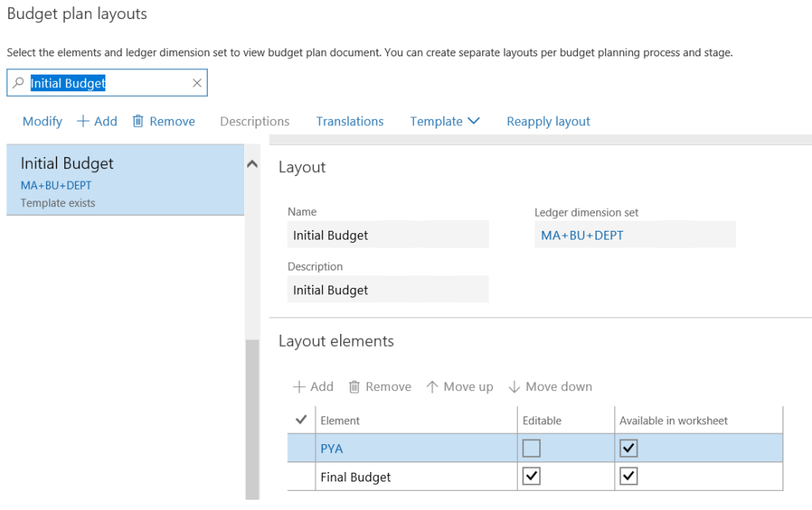The height and width of the screenshot is (510, 812).
Task: Open the Translations tab
Action: (x=350, y=121)
